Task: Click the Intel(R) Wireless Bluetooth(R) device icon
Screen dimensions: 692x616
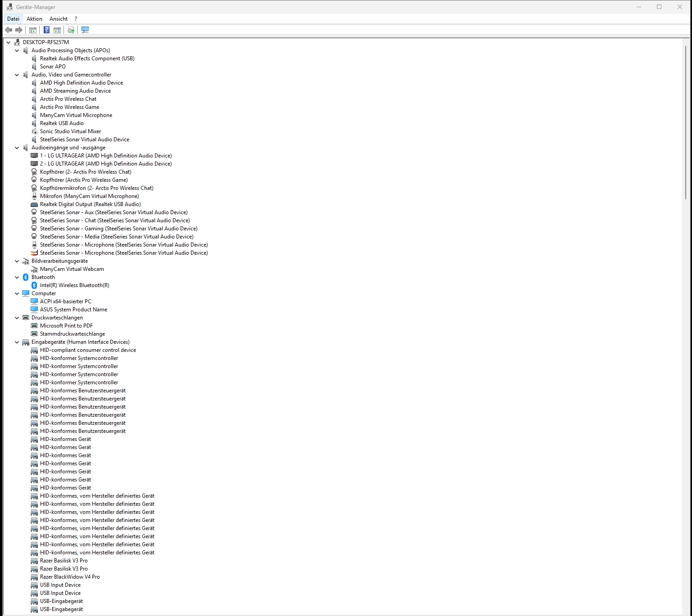Action: tap(34, 285)
